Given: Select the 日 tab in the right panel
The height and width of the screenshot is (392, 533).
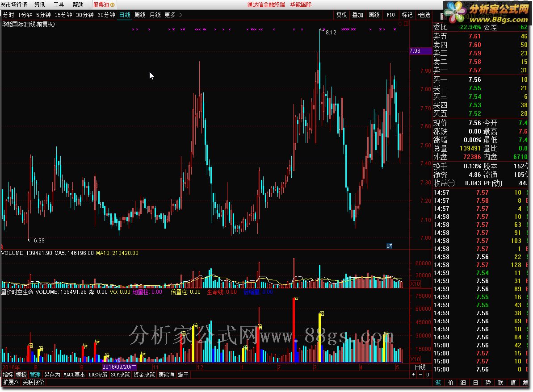Looking at the screenshot, I should point(475,383).
